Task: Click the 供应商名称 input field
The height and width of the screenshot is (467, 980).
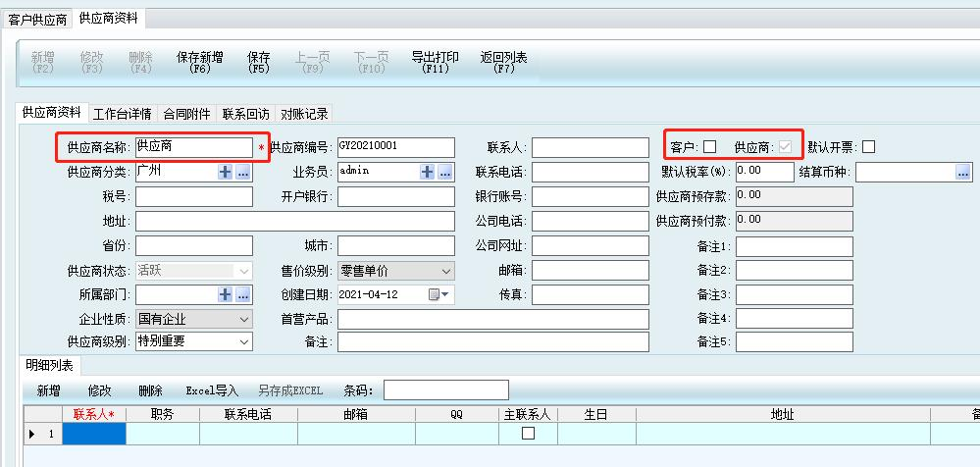Action: (x=193, y=147)
